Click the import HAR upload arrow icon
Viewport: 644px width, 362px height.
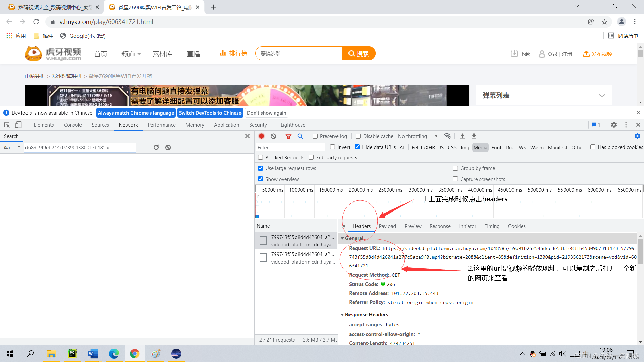tap(462, 136)
